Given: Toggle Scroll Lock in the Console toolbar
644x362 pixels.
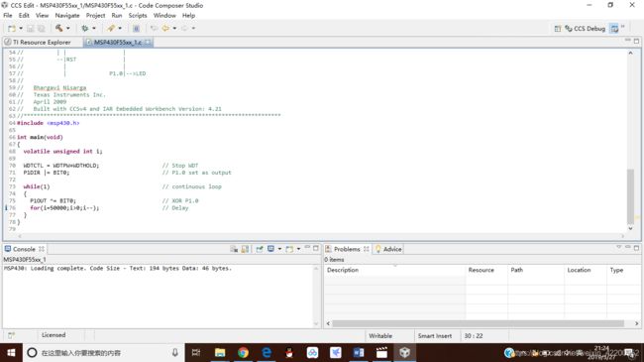Looking at the screenshot, I should [x=245, y=249].
